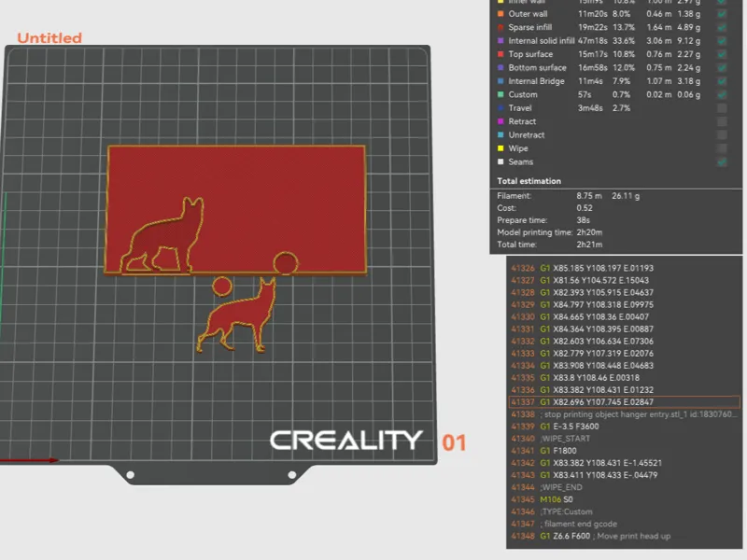Viewport: 747px width, 560px height.
Task: Enable Retract display checkbox
Action: pos(722,121)
